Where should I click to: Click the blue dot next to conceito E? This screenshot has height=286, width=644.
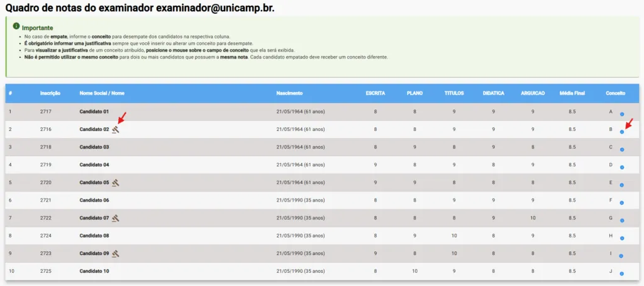pos(622,185)
